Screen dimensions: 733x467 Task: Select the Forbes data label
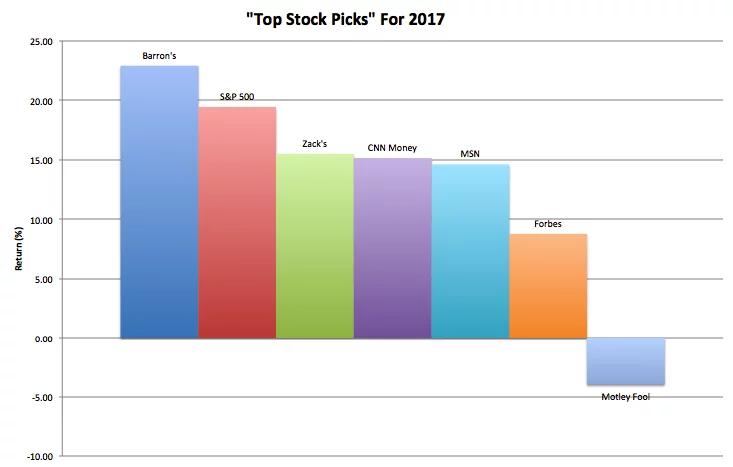click(548, 224)
